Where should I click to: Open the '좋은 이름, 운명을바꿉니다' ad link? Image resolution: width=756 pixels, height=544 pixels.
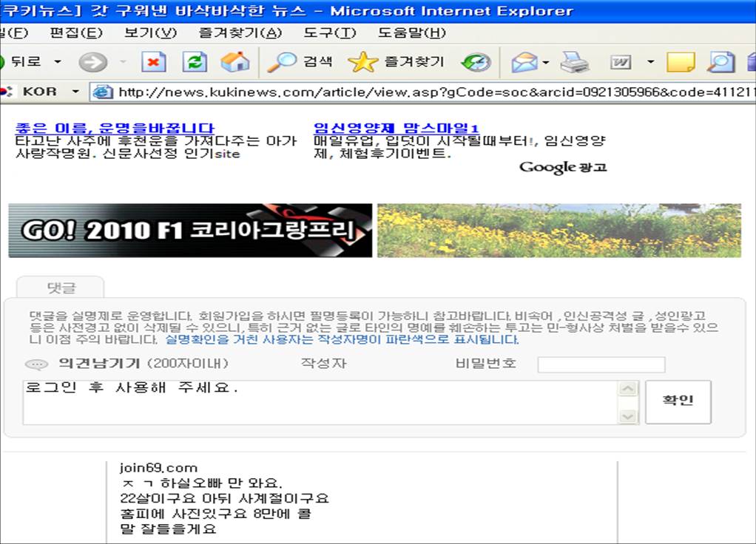[115, 129]
